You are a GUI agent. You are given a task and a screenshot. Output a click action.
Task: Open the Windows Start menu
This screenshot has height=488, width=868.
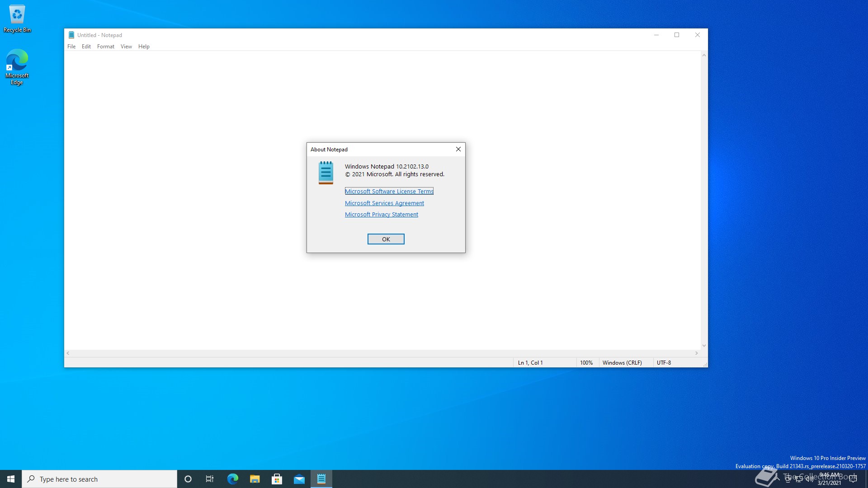(11, 479)
